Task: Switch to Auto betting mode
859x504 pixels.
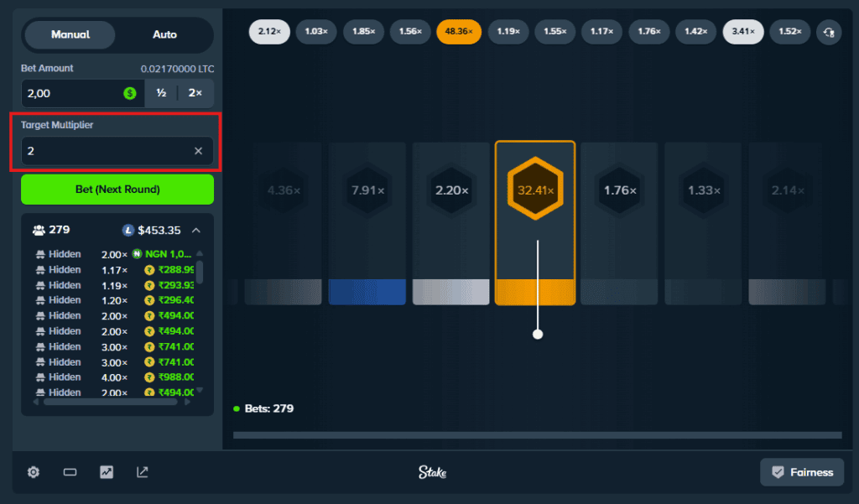Action: (x=164, y=35)
